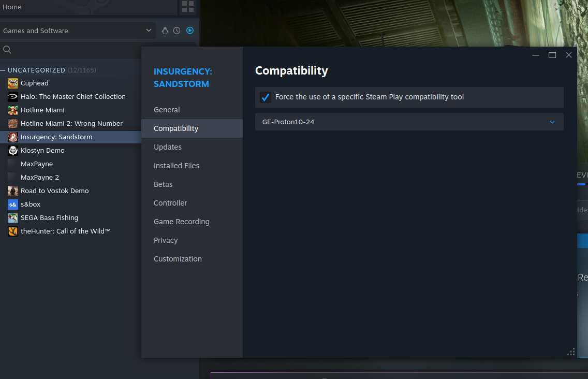Uncheck Force Steam Play compatibility tool checkbox
Screen dimensions: 588x379
(x=266, y=97)
